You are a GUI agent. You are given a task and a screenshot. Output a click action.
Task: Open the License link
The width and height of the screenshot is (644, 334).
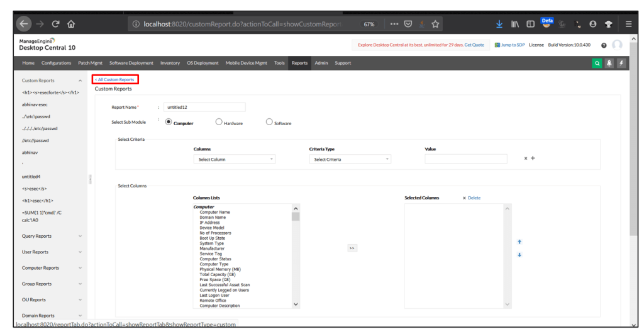536,45
